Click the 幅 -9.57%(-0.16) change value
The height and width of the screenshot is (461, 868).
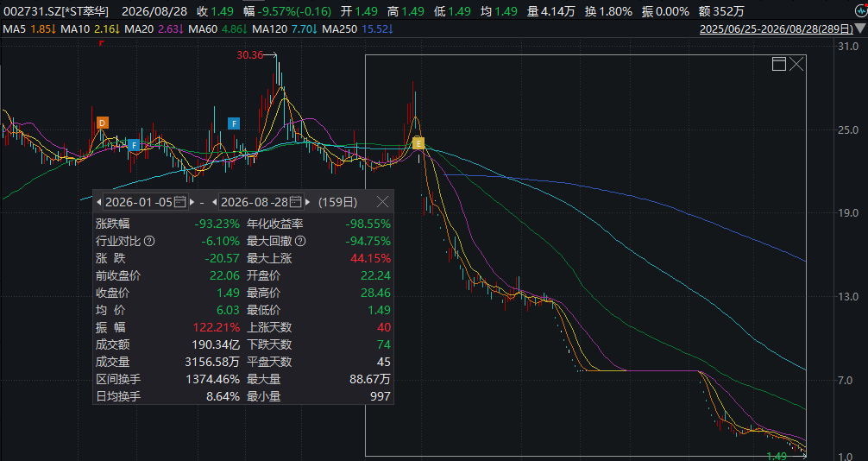click(x=287, y=11)
